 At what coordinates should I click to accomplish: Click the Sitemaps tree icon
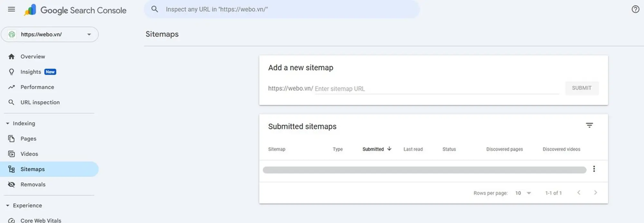pos(12,169)
